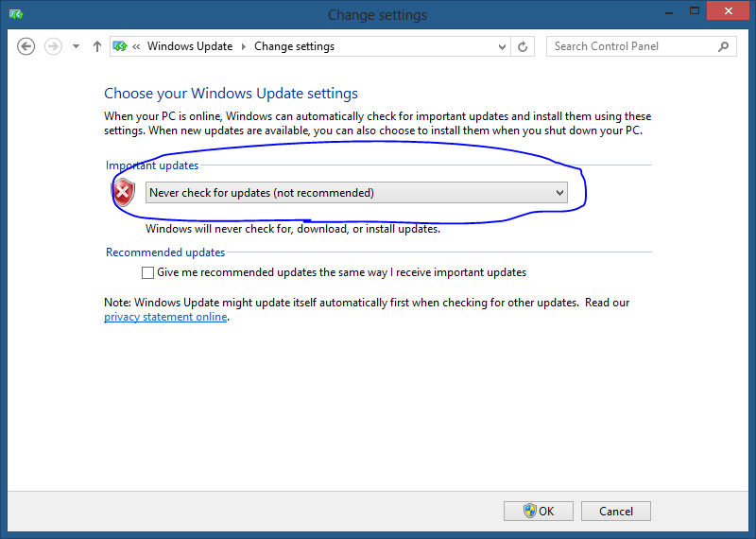
Task: Click the Choose your Windows Update settings heading
Action: tap(231, 93)
